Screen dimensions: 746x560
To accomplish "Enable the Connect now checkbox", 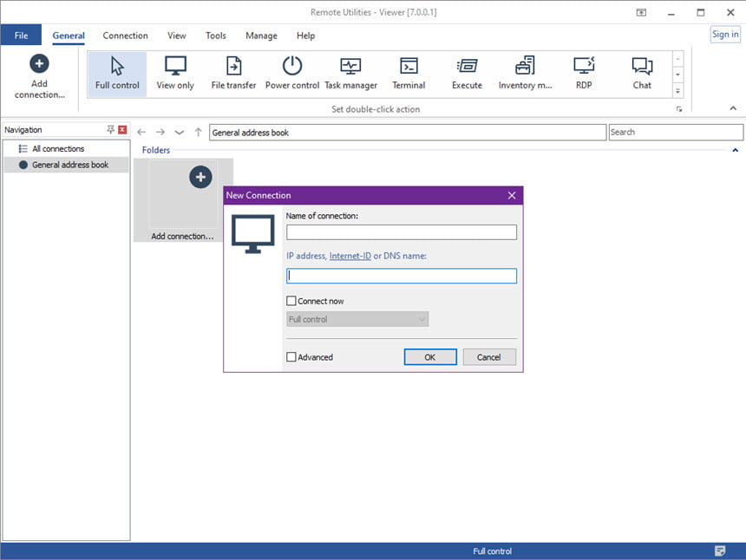I will (x=291, y=301).
